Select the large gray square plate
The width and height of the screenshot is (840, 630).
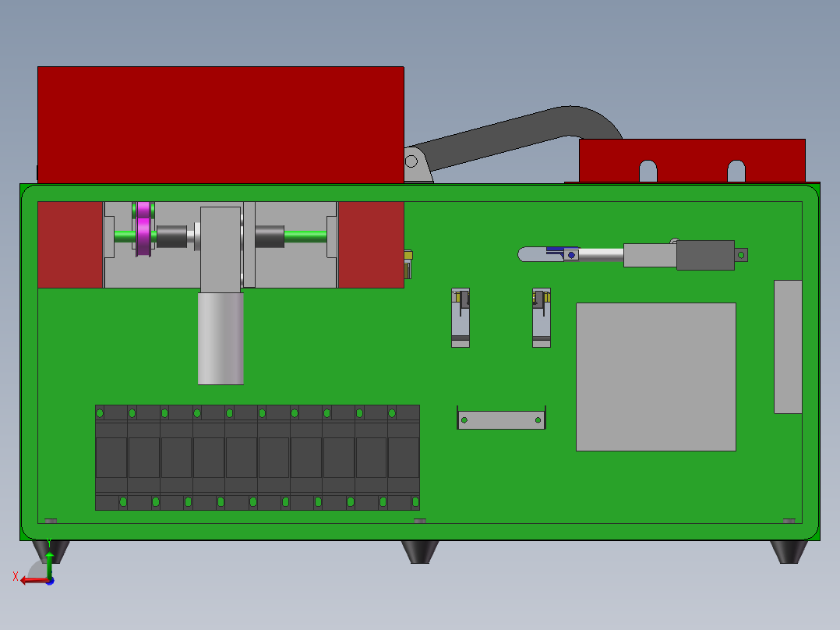(x=656, y=377)
